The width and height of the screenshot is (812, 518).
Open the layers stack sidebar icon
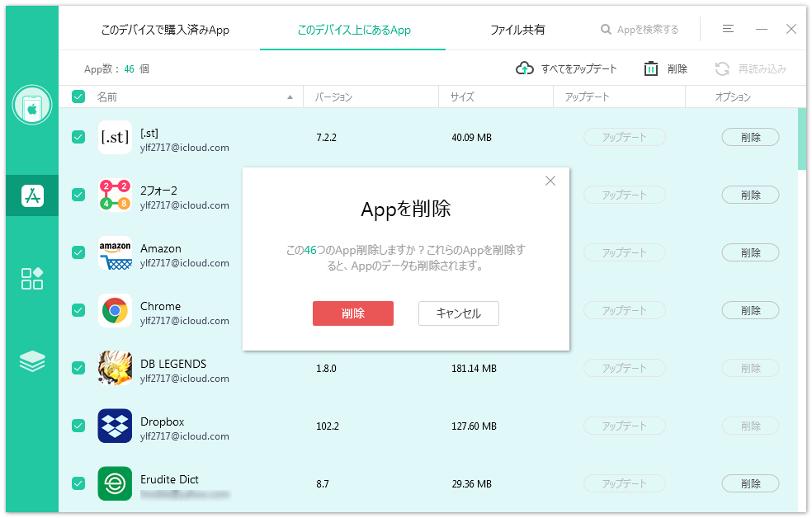click(32, 361)
